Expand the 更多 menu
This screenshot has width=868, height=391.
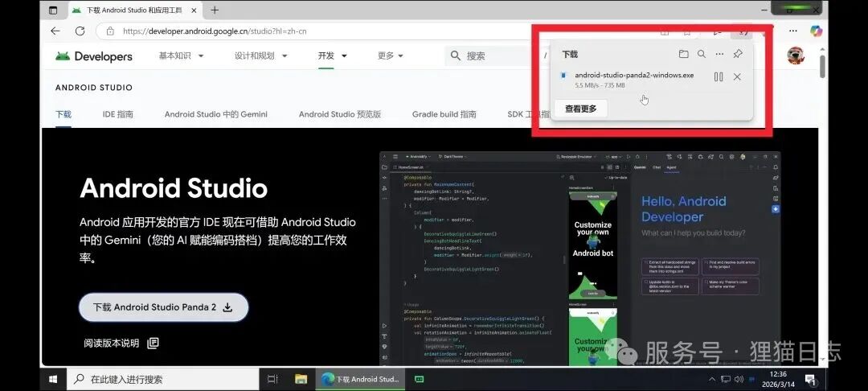(391, 56)
